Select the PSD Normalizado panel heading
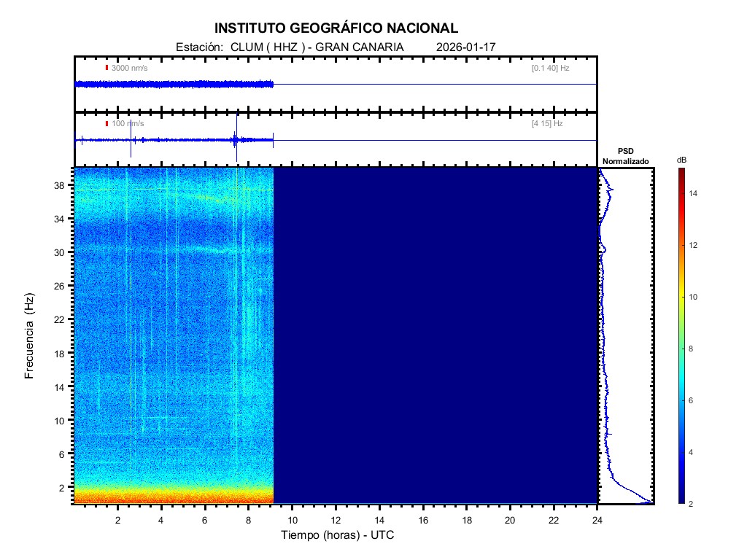Screen dimensions: 747x560 625,156
